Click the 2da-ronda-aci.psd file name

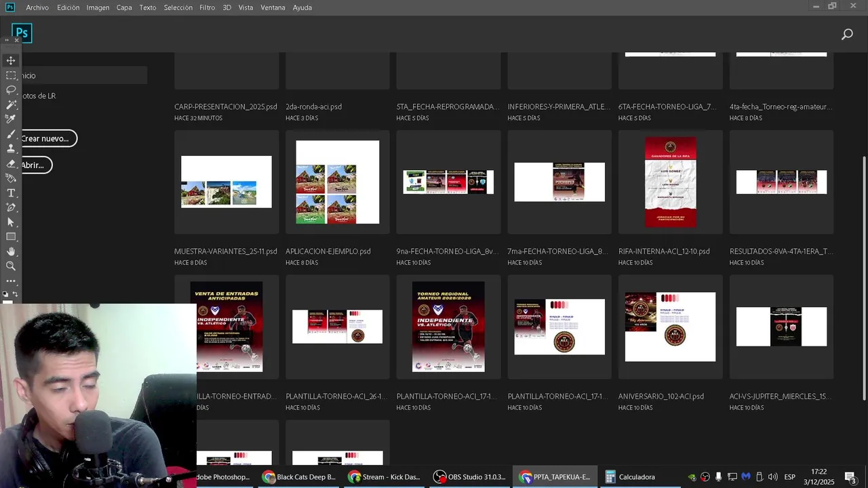313,107
